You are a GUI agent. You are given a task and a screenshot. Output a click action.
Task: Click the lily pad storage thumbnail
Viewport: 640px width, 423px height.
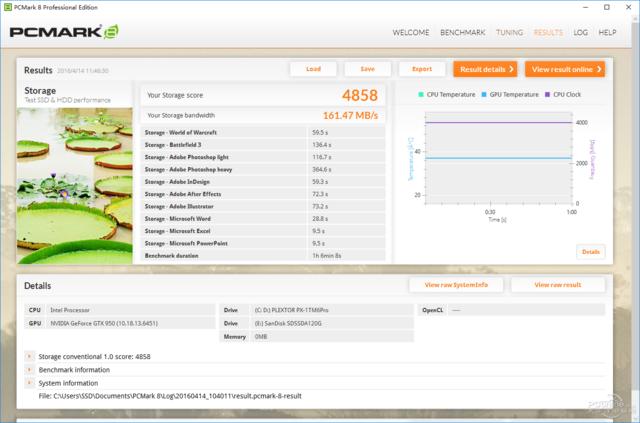(x=75, y=186)
